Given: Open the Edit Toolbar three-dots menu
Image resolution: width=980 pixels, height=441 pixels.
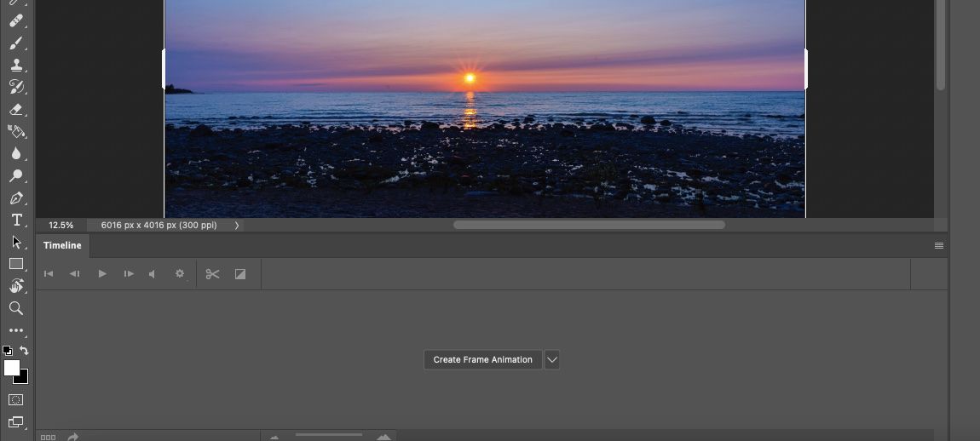Looking at the screenshot, I should pos(16,330).
